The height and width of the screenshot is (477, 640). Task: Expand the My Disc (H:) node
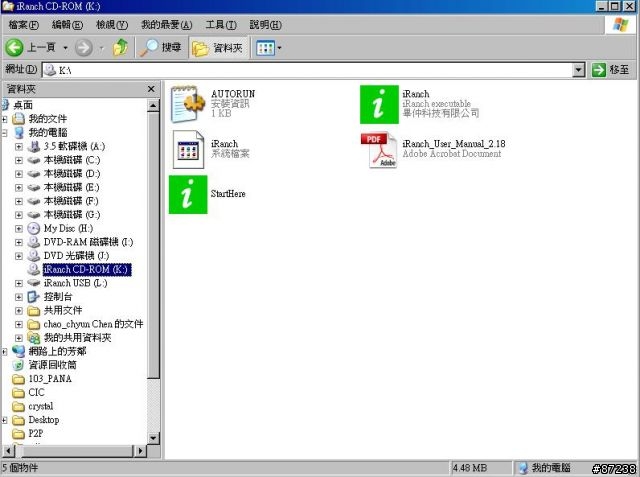(19, 229)
